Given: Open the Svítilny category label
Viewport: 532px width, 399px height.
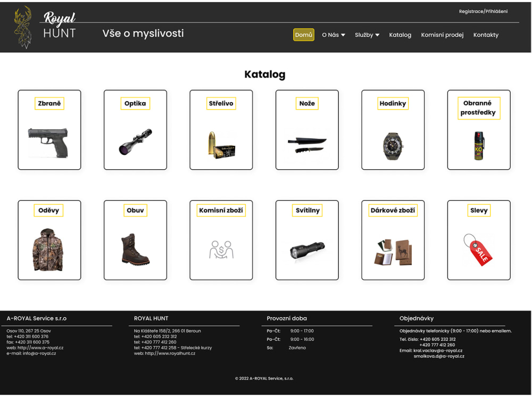Looking at the screenshot, I should click(x=307, y=210).
